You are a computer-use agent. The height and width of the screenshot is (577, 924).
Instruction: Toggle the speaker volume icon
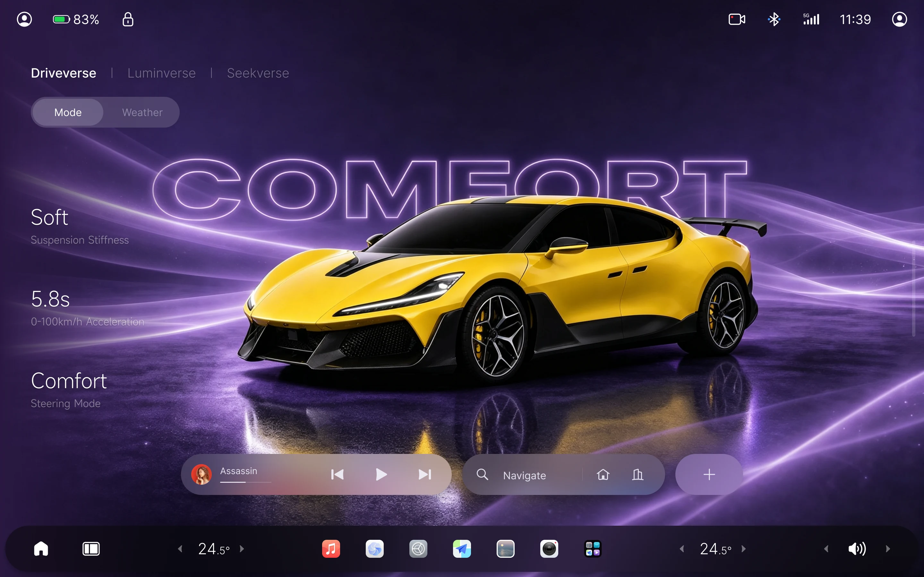tap(857, 549)
